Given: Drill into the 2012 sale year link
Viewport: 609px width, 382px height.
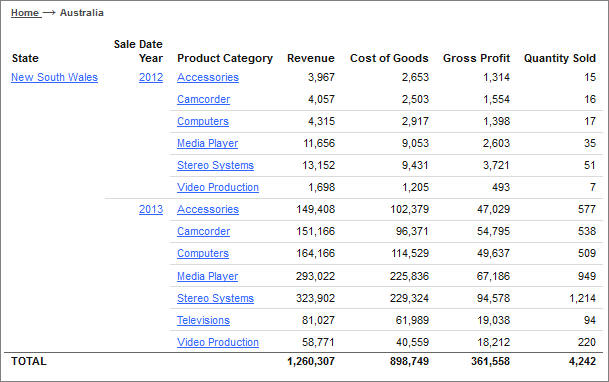Looking at the screenshot, I should [151, 77].
